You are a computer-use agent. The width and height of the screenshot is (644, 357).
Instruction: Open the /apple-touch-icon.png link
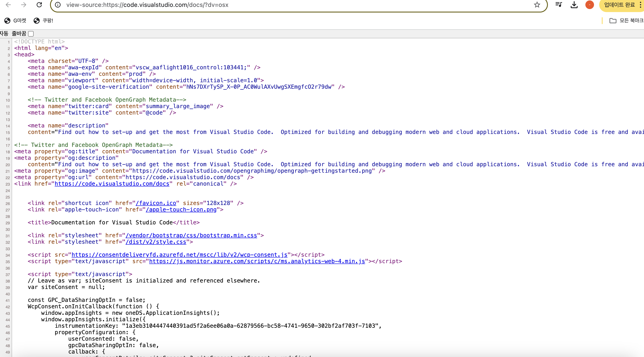tap(181, 210)
